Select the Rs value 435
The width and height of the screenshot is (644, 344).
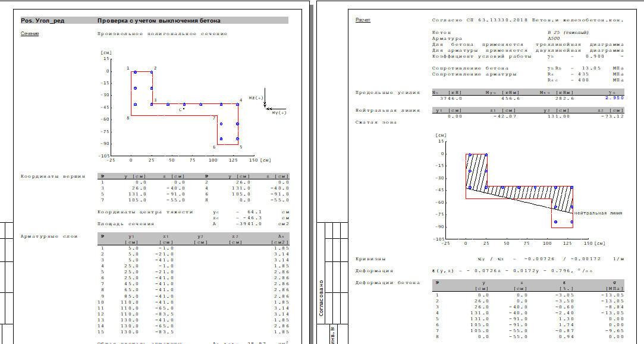point(583,74)
